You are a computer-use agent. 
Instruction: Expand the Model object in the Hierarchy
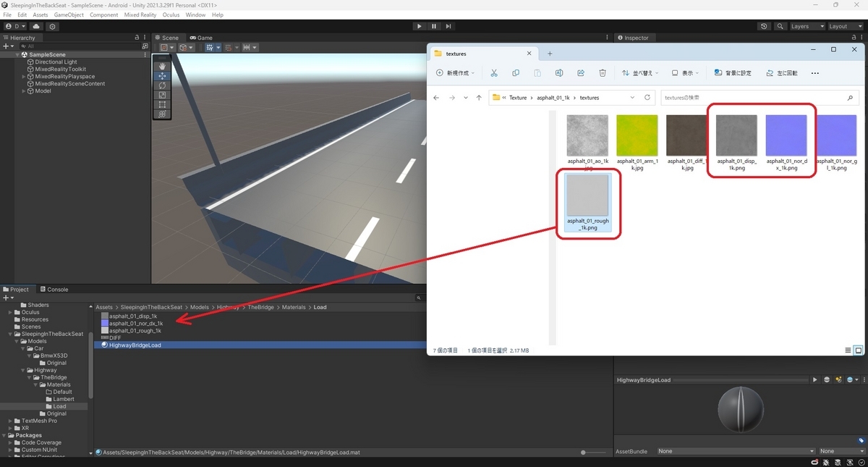[22, 91]
